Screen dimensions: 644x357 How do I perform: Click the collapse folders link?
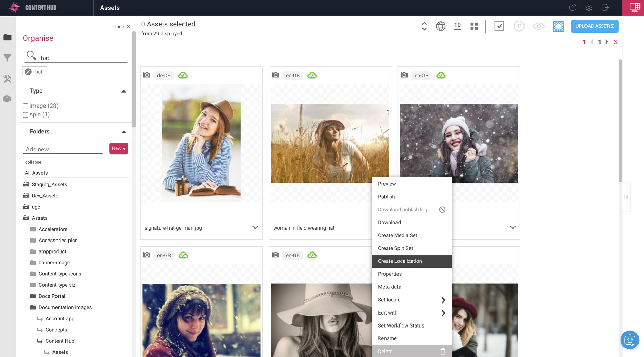33,162
